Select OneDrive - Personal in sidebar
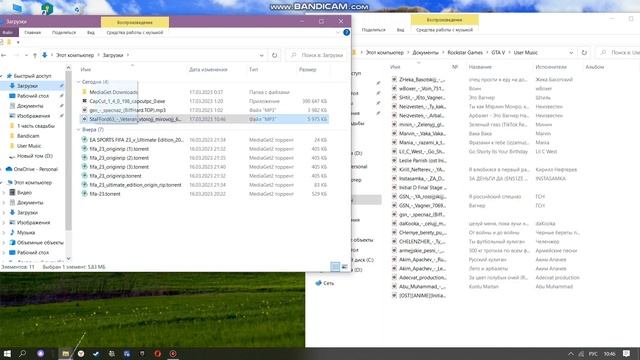The image size is (640, 360). [36, 169]
